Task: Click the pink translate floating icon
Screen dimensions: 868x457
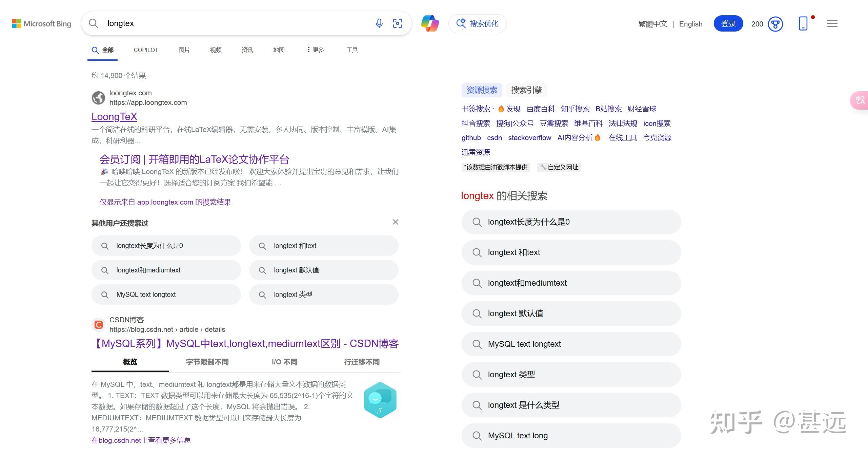Action: click(860, 100)
